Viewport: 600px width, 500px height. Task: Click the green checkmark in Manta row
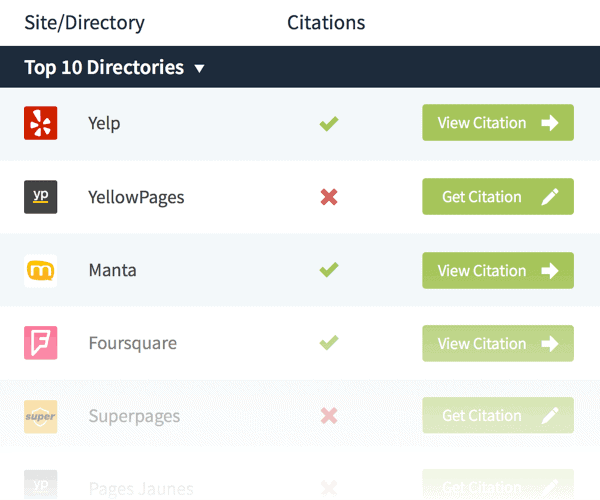pyautogui.click(x=329, y=269)
